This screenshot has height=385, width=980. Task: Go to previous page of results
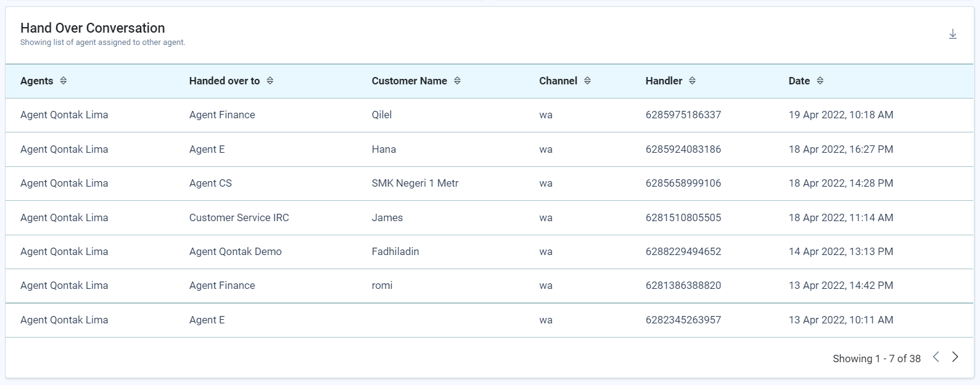936,357
